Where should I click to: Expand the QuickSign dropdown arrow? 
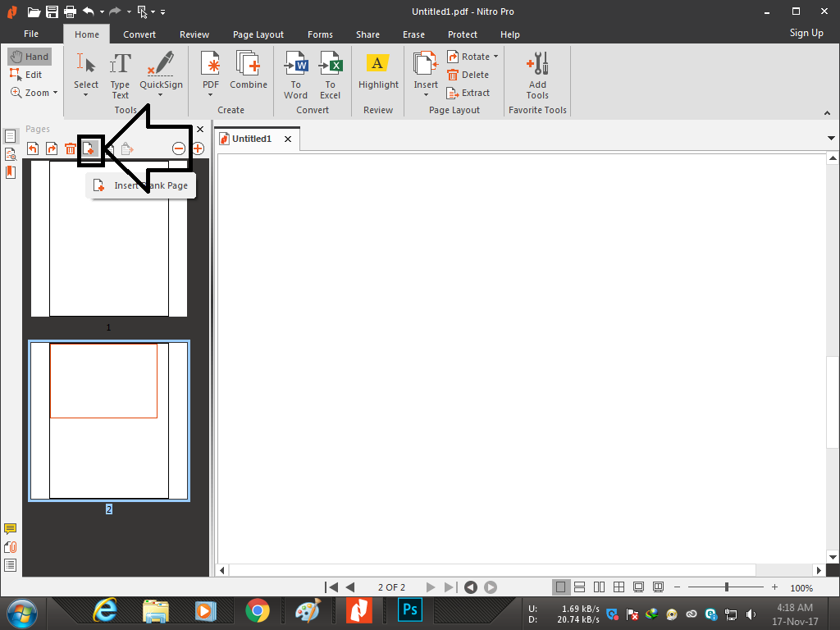tap(161, 95)
